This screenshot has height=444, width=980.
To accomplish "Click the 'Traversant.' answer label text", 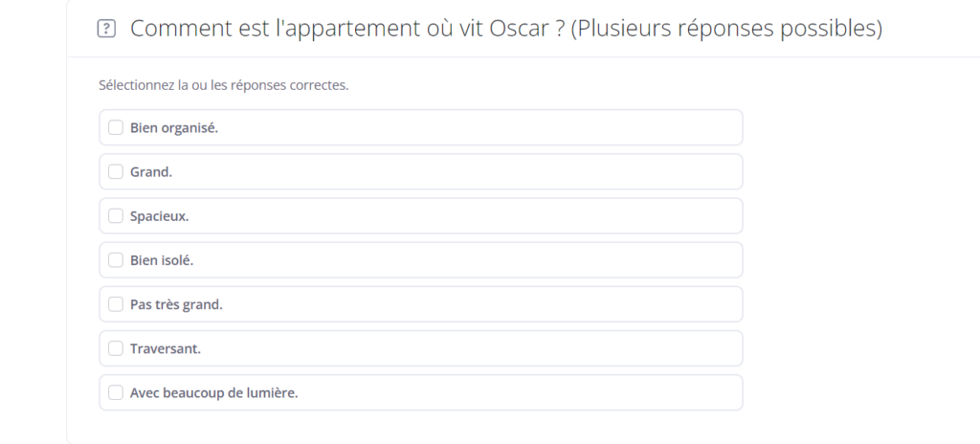I will coord(165,349).
